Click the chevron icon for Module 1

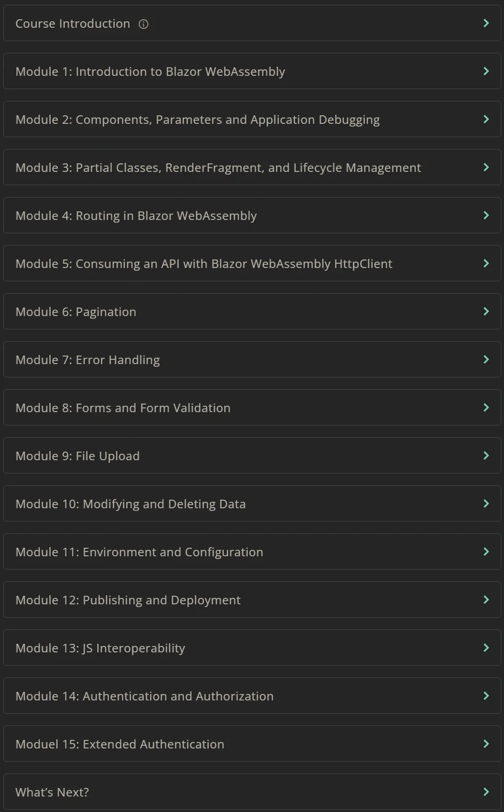486,71
